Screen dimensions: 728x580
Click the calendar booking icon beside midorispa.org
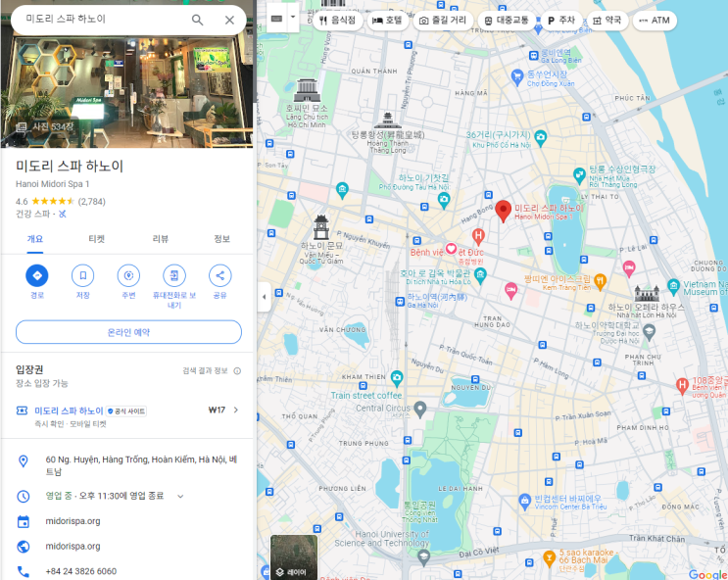click(23, 521)
